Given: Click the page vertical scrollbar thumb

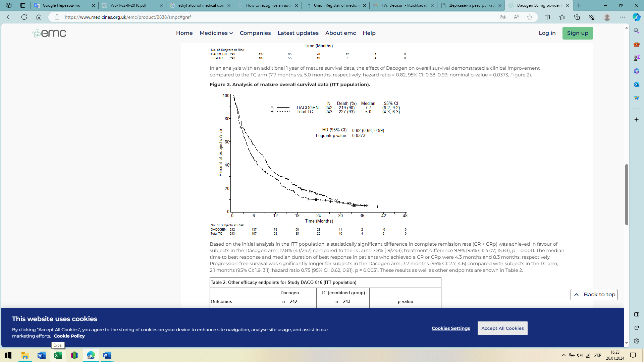Looking at the screenshot, I should click(626, 194).
